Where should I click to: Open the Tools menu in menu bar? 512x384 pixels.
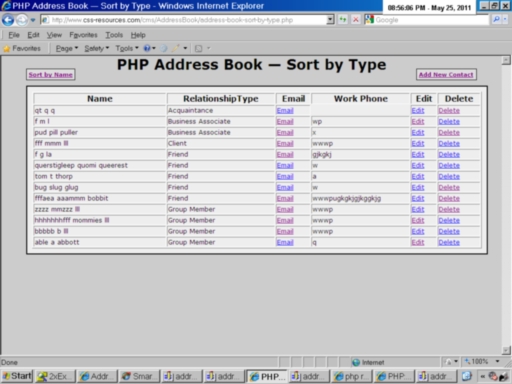coord(114,35)
